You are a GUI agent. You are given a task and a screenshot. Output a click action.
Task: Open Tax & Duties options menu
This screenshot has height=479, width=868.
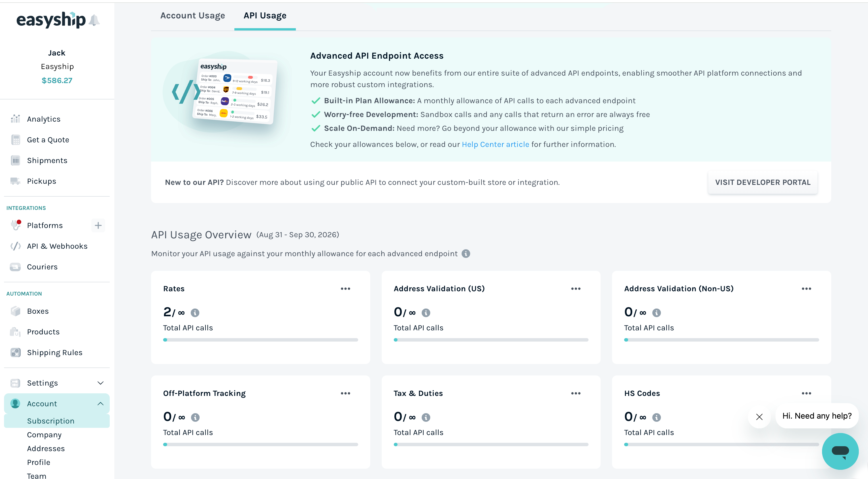(x=576, y=393)
